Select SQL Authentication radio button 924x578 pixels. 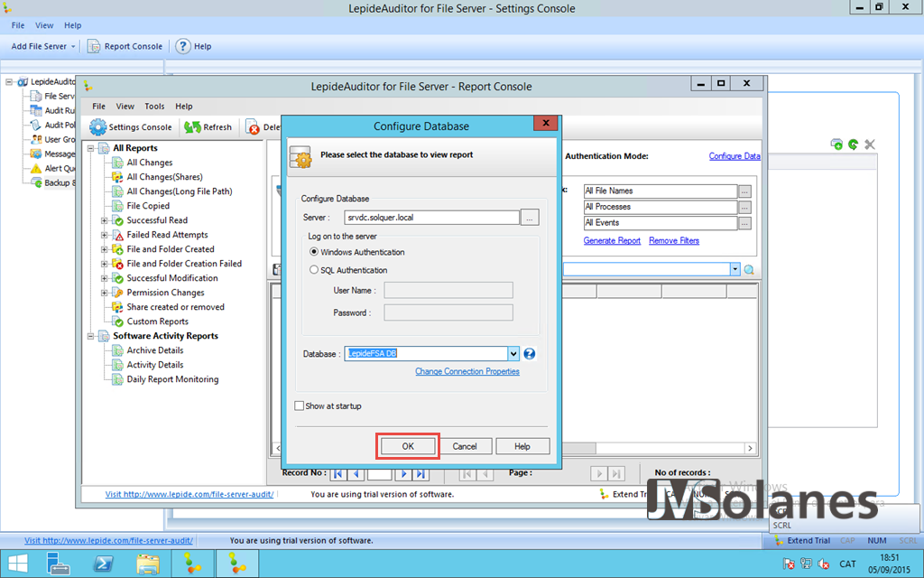click(314, 269)
